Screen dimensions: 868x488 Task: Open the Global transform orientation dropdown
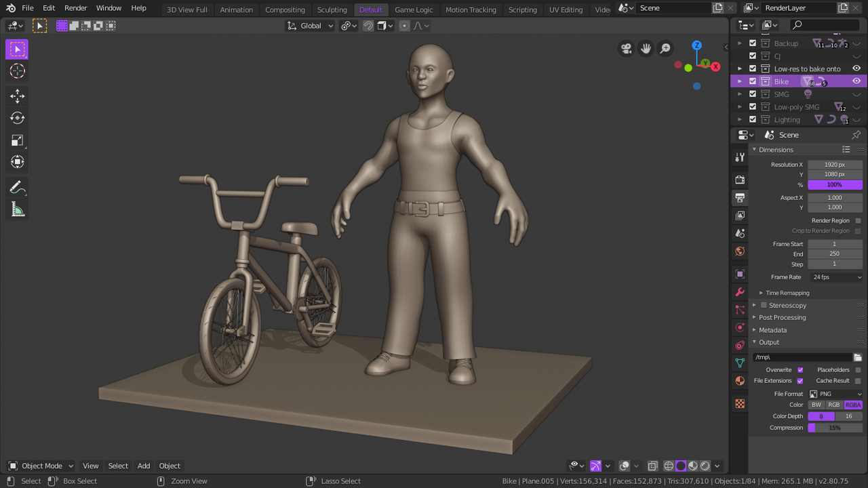(311, 26)
